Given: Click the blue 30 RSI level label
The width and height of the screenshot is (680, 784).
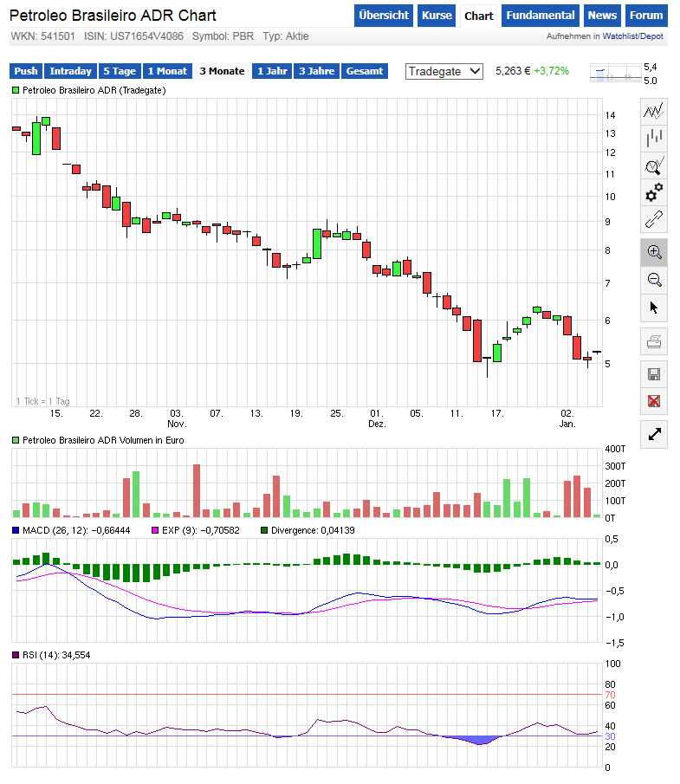Looking at the screenshot, I should (x=610, y=736).
